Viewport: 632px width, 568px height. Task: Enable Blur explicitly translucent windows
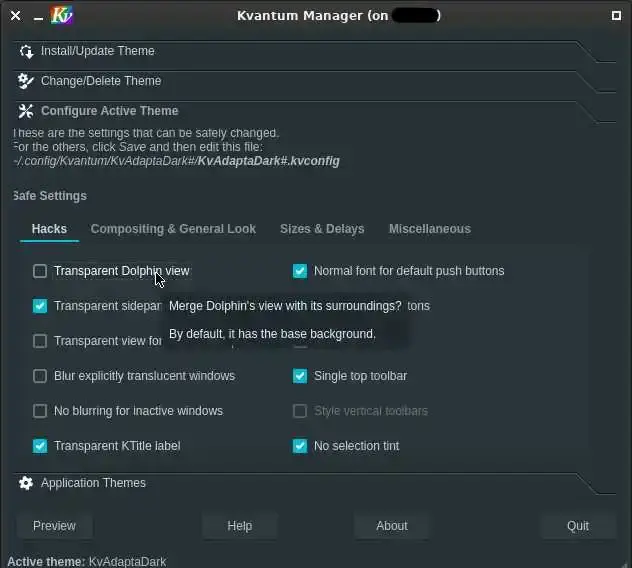click(x=40, y=376)
